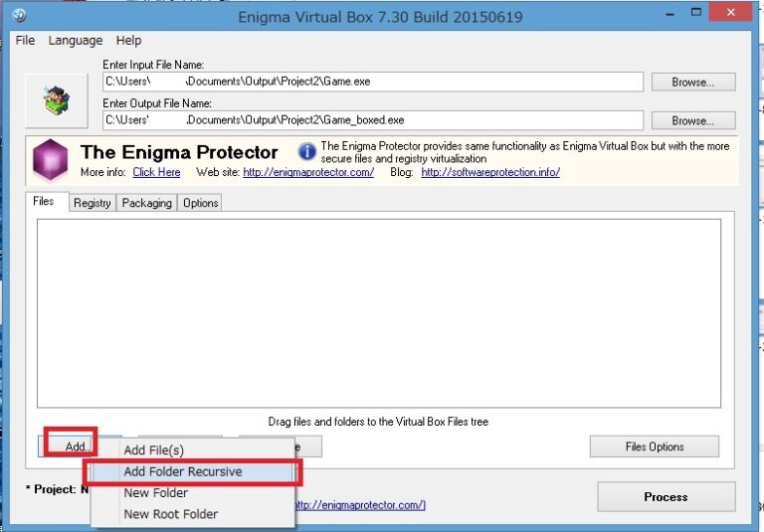Switch to the Options tab

tap(200, 203)
